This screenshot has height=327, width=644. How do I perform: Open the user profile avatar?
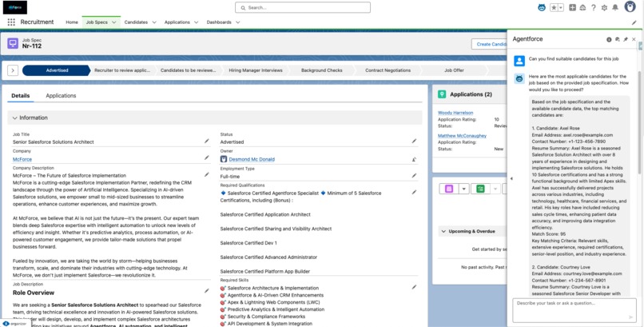(630, 6)
